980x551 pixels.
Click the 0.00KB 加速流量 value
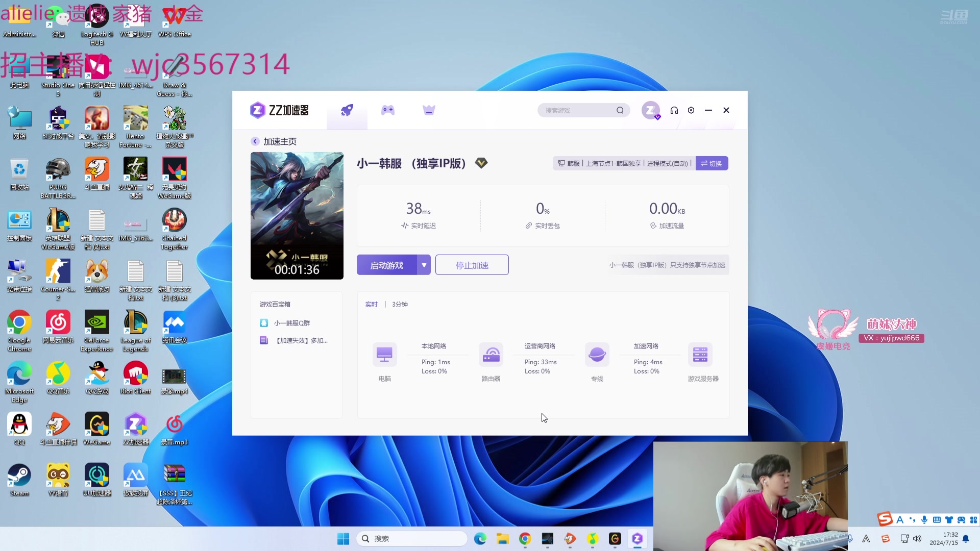(x=667, y=209)
